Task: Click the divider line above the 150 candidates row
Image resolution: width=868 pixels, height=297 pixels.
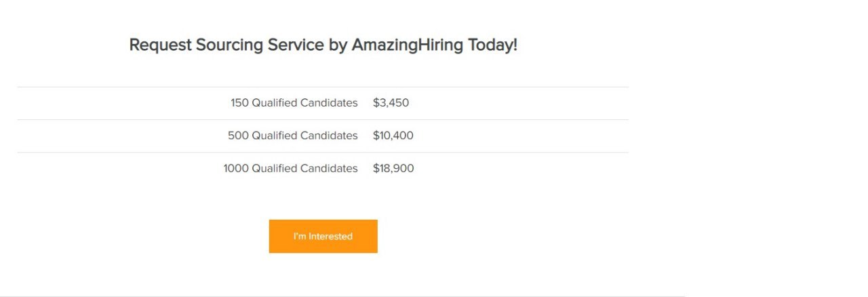Action: (323, 87)
